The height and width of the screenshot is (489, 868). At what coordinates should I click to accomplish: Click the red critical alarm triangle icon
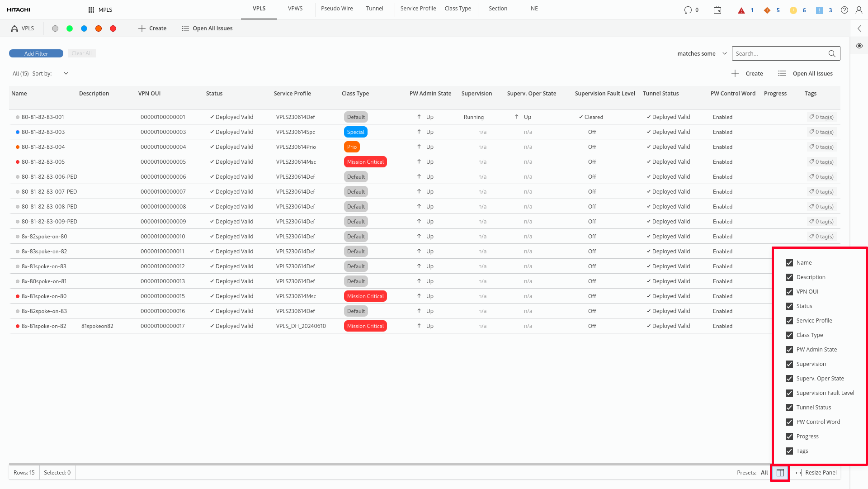pyautogui.click(x=741, y=10)
